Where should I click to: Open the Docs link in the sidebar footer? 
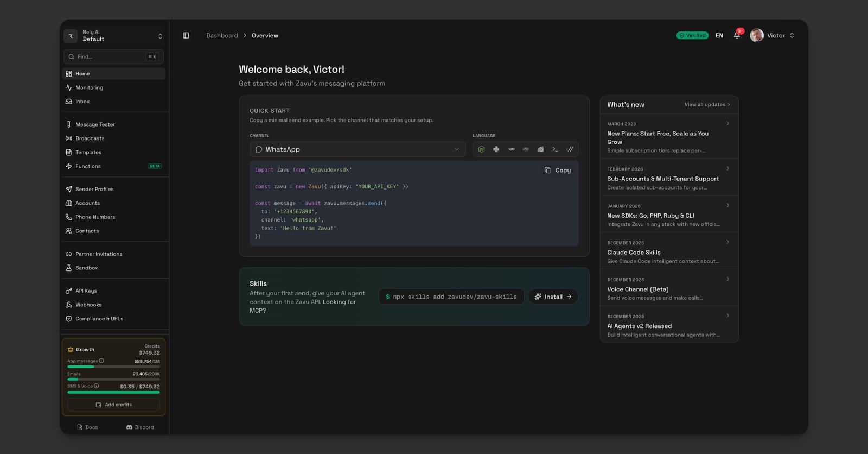[x=88, y=427]
